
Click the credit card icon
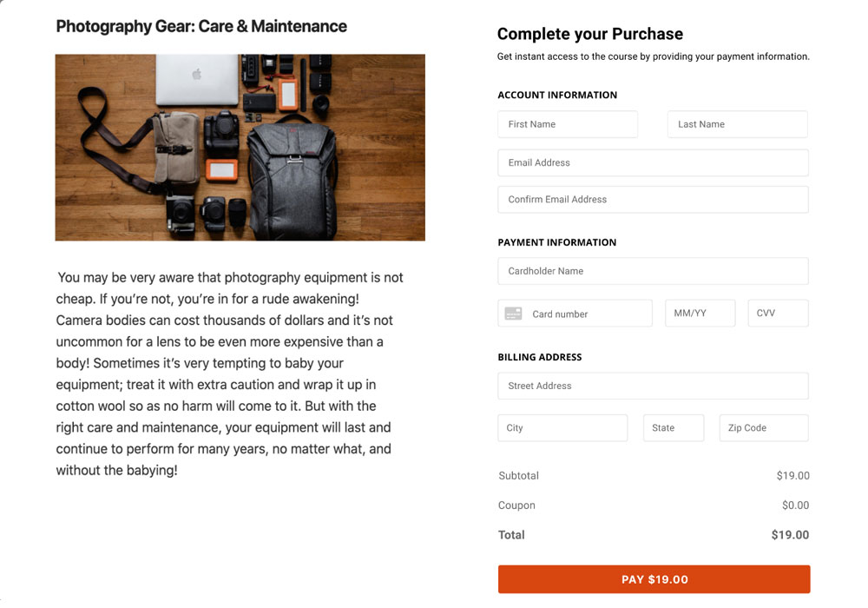pyautogui.click(x=513, y=314)
